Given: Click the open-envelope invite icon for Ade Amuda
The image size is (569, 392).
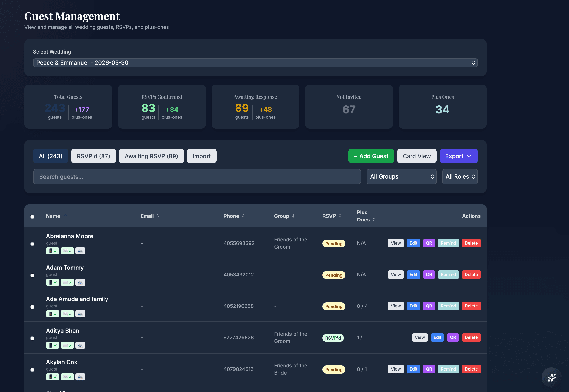Looking at the screenshot, I should point(80,314).
